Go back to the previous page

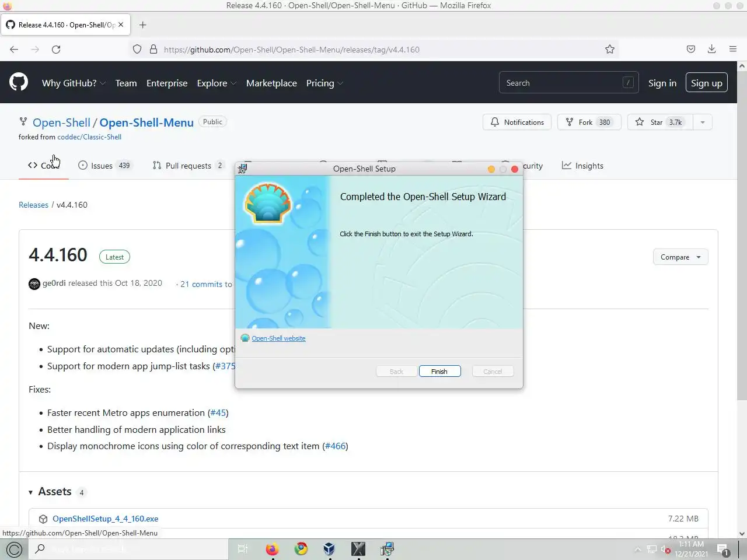(x=14, y=50)
